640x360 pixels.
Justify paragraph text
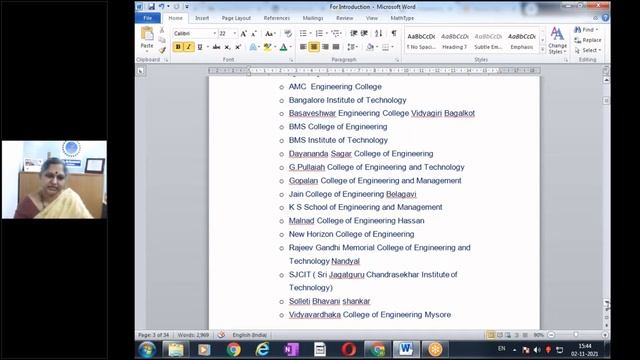[x=336, y=47]
